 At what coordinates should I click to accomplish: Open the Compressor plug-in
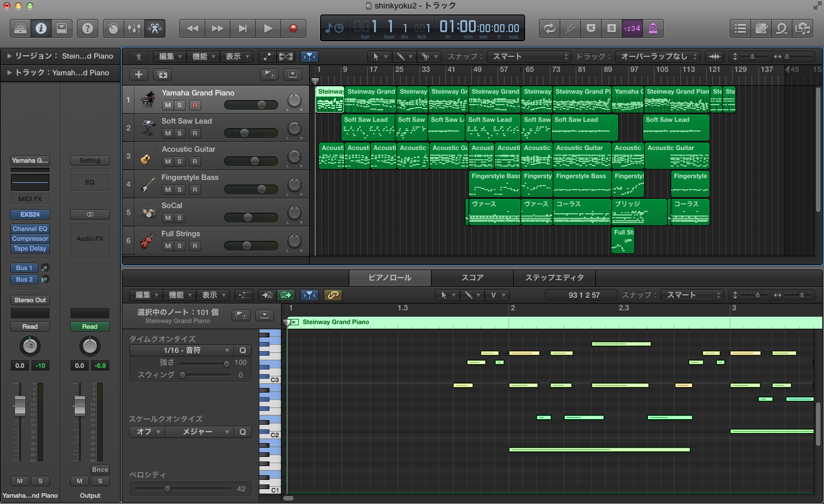click(30, 238)
